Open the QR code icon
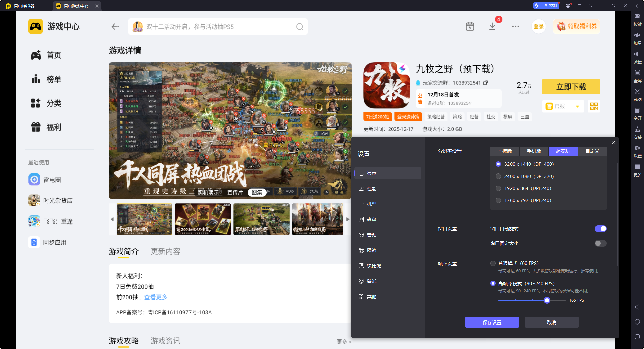644x349 pixels. (x=594, y=106)
